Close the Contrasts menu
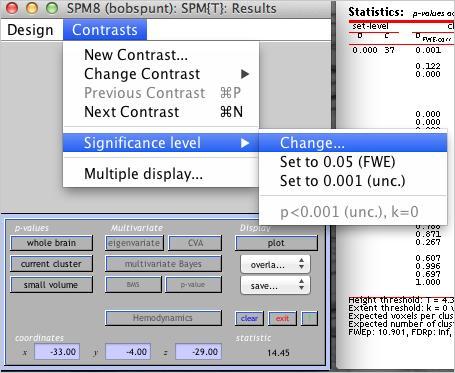 pos(105,30)
